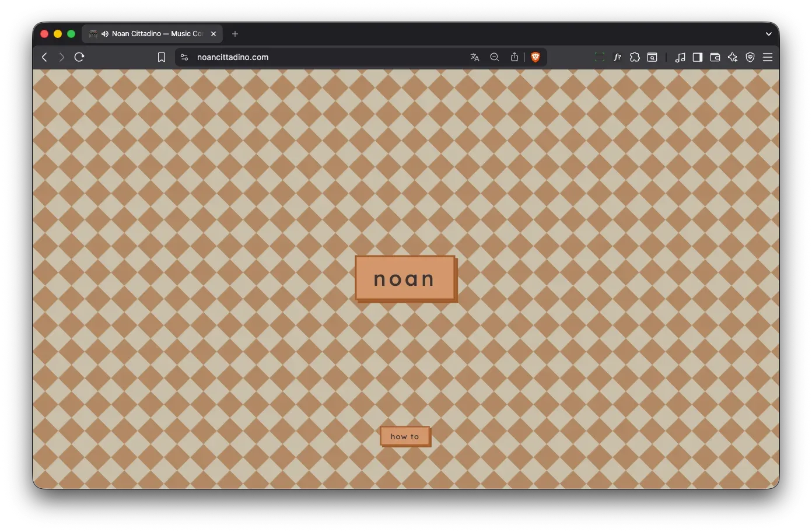
Task: Open the font identifier f? extension
Action: coord(617,57)
